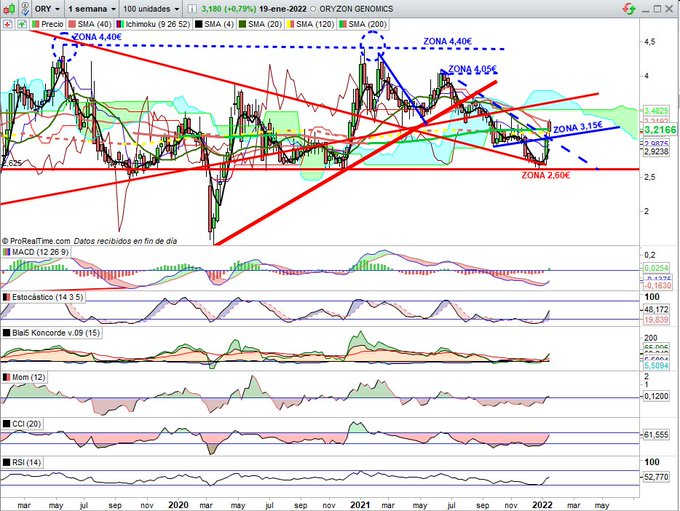This screenshot has width=680, height=511.
Task: Click the green add-indicator button
Action: point(22,24)
